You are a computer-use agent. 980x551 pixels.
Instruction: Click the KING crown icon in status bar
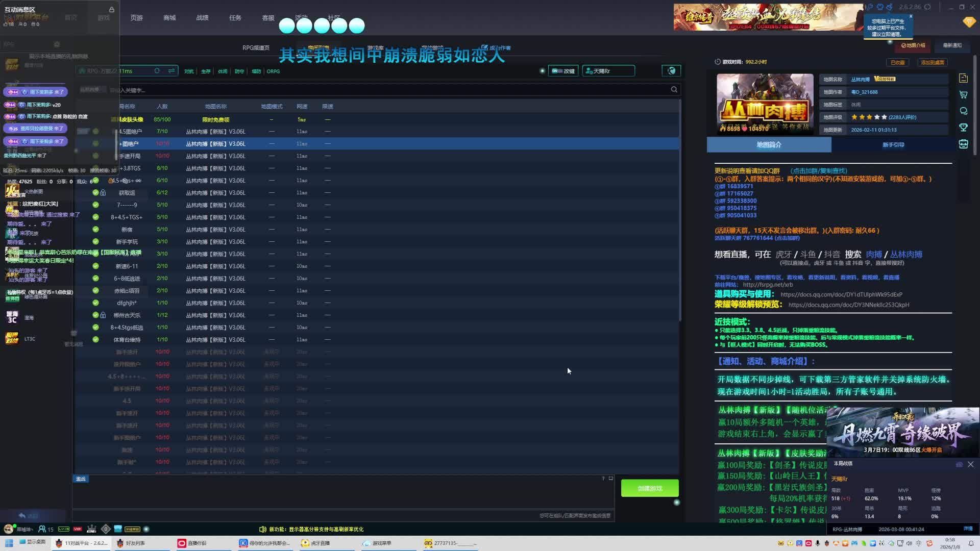click(x=91, y=529)
